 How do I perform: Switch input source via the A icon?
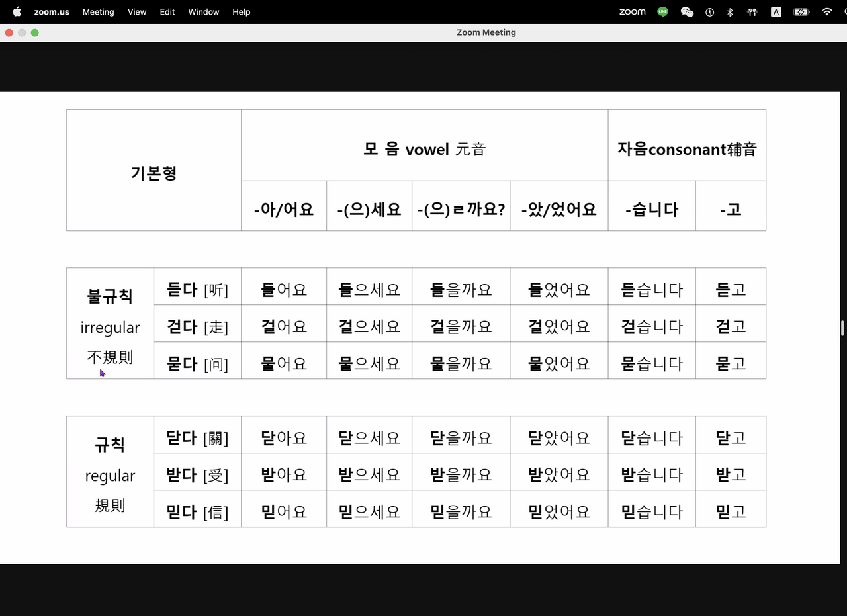(776, 12)
